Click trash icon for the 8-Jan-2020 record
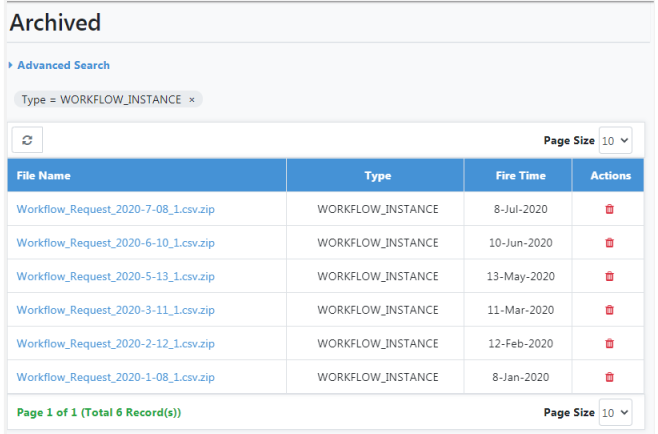The height and width of the screenshot is (434, 658). [610, 377]
